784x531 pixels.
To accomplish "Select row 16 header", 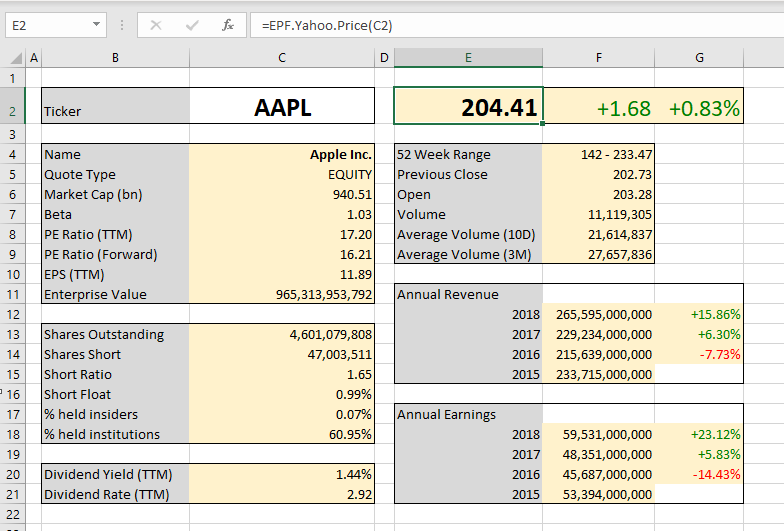I will tap(12, 394).
